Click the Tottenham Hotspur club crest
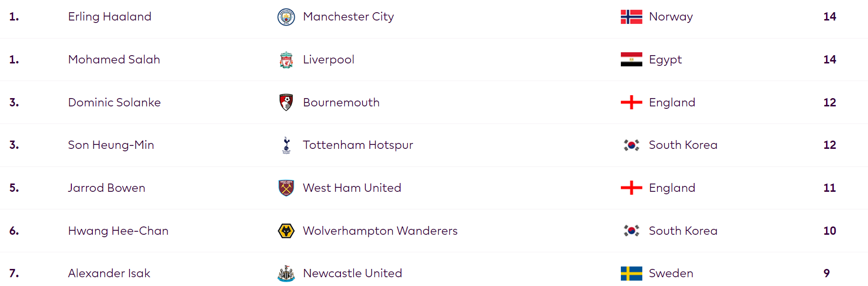868x286 pixels. coord(286,145)
